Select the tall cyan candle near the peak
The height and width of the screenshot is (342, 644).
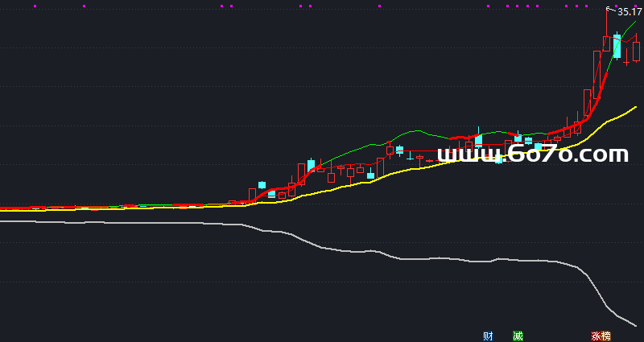617,46
